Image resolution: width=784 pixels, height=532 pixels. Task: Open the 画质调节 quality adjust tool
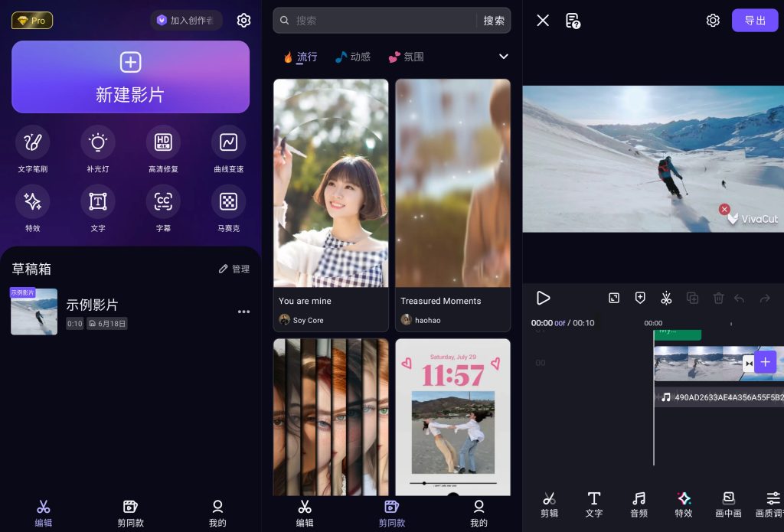point(770,504)
